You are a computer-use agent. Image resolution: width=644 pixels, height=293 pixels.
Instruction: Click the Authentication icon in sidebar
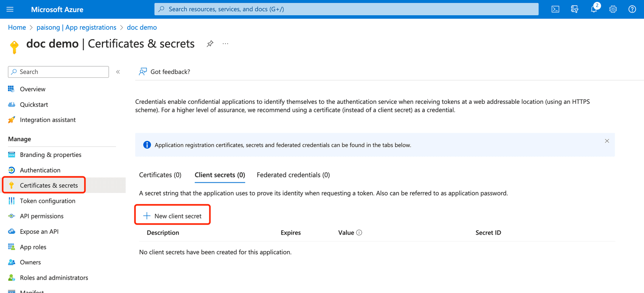pyautogui.click(x=11, y=170)
